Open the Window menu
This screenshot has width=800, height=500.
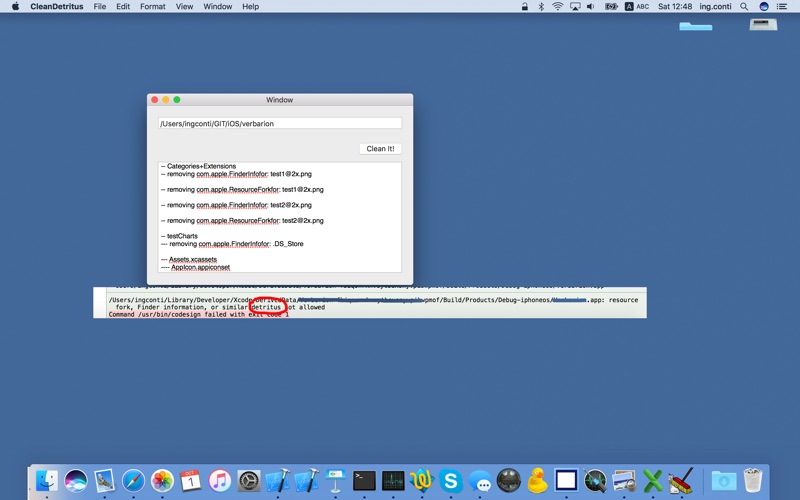(217, 7)
